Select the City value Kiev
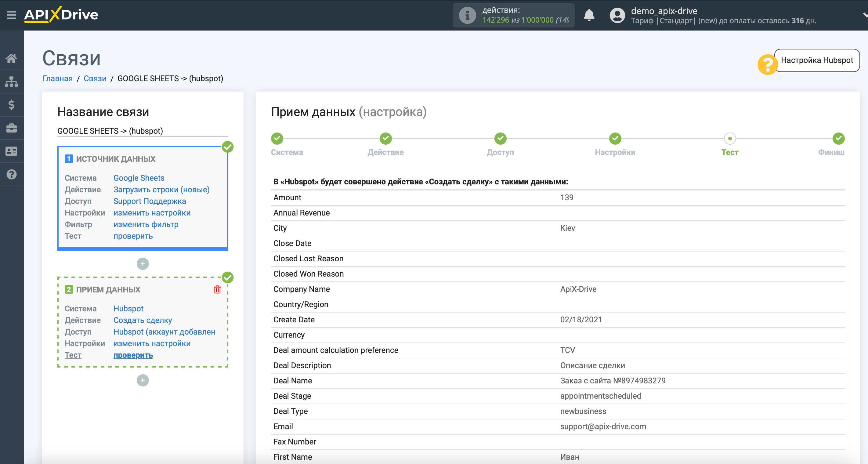 click(567, 228)
